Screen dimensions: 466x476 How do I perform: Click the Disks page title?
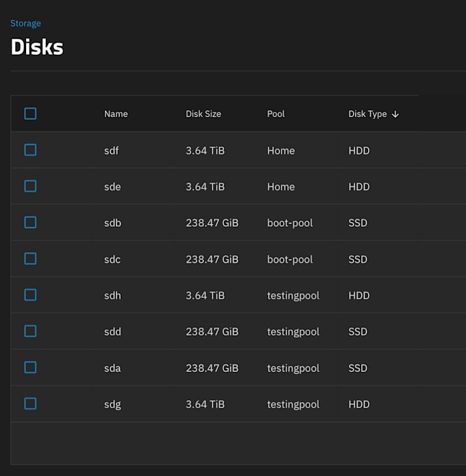point(37,47)
